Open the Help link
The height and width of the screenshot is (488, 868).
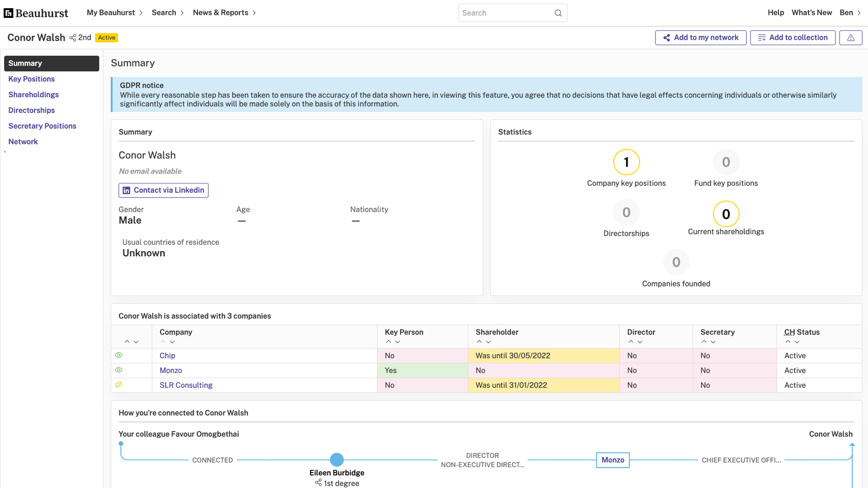tap(776, 13)
